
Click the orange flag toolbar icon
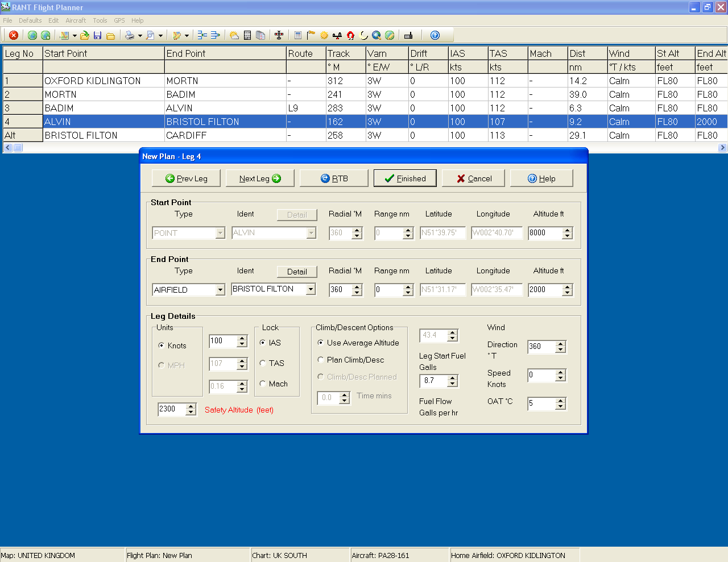pyautogui.click(x=311, y=35)
